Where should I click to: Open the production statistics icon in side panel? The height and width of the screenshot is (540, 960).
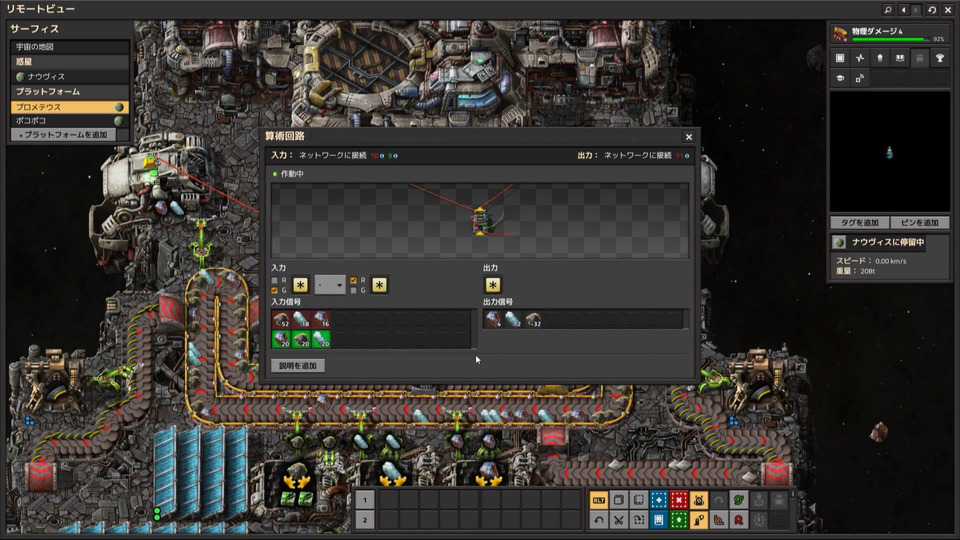point(860,58)
